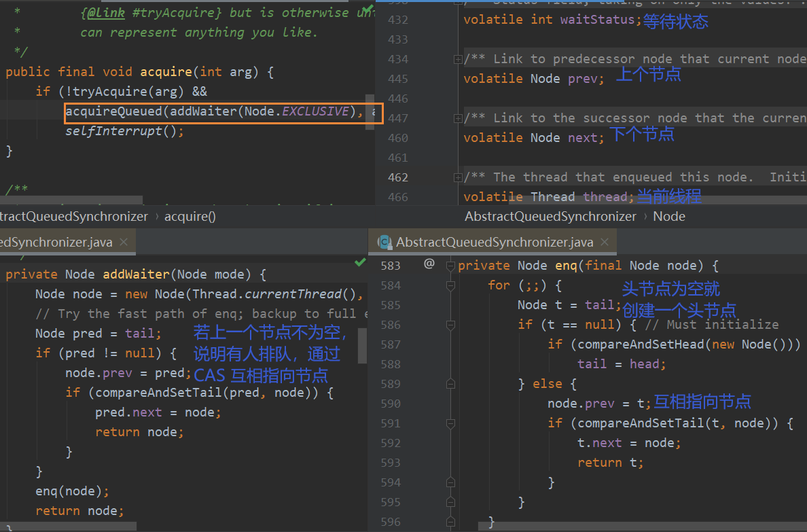Click line number 587 in the gutter

[x=391, y=345]
